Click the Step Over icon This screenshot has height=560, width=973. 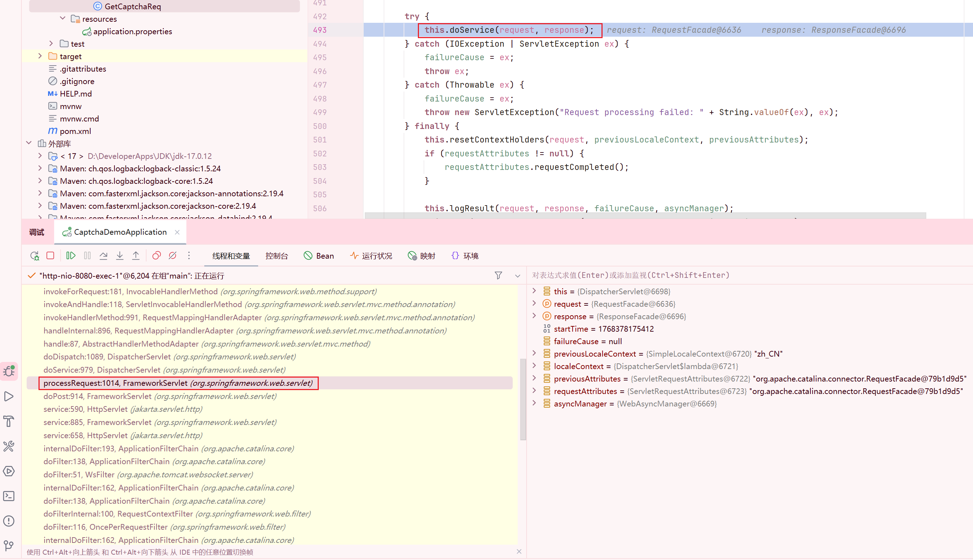103,256
